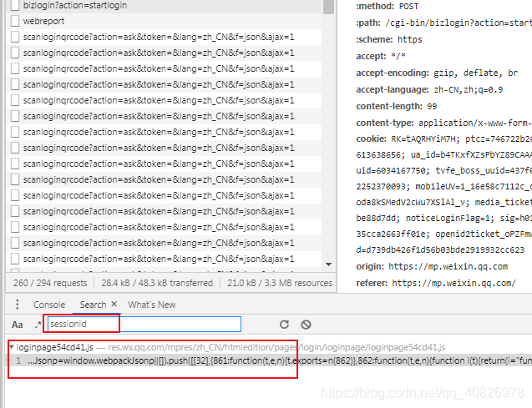Toggle the regular expression .* button

[38, 325]
